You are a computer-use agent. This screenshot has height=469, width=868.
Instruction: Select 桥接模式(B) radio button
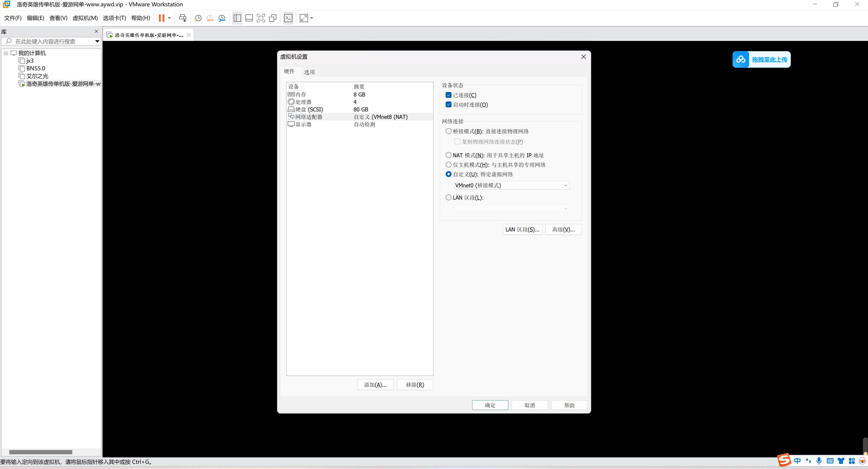(449, 131)
